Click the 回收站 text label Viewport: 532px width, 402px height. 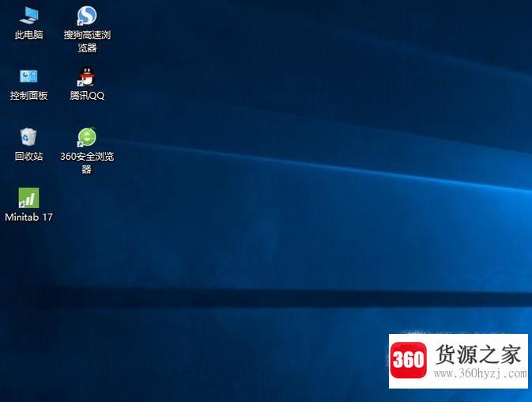tap(28, 156)
